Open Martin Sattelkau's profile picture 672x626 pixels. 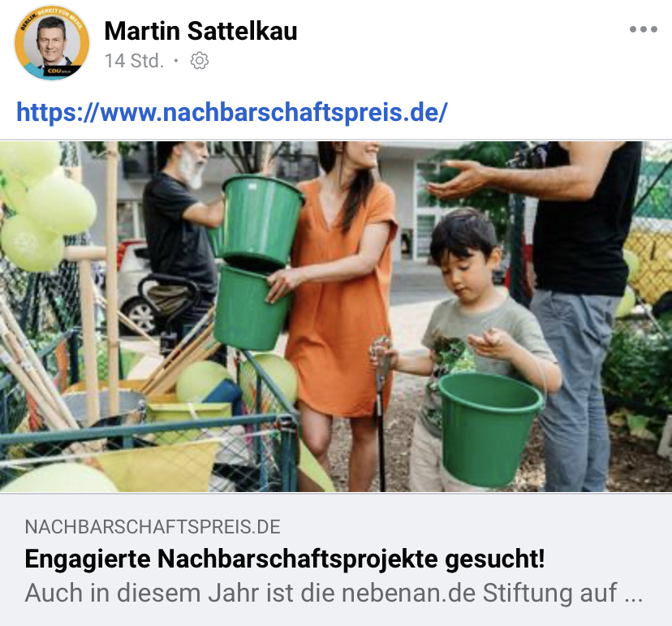(x=52, y=42)
